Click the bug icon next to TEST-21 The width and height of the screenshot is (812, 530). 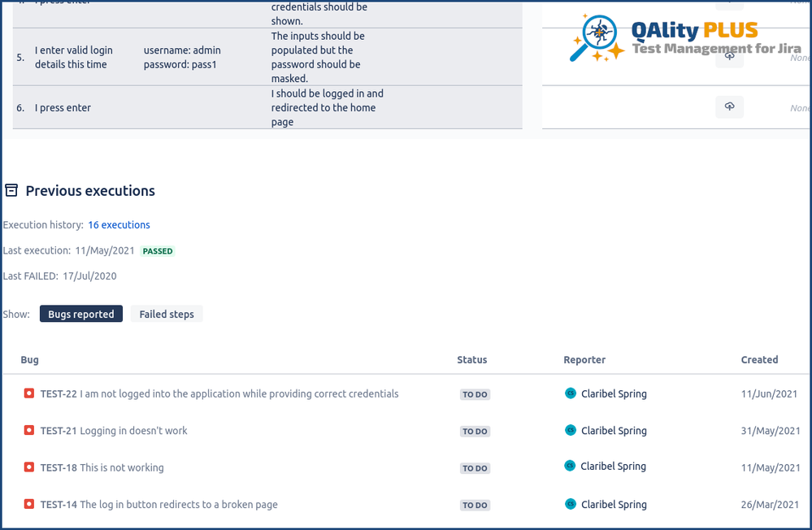pos(28,431)
